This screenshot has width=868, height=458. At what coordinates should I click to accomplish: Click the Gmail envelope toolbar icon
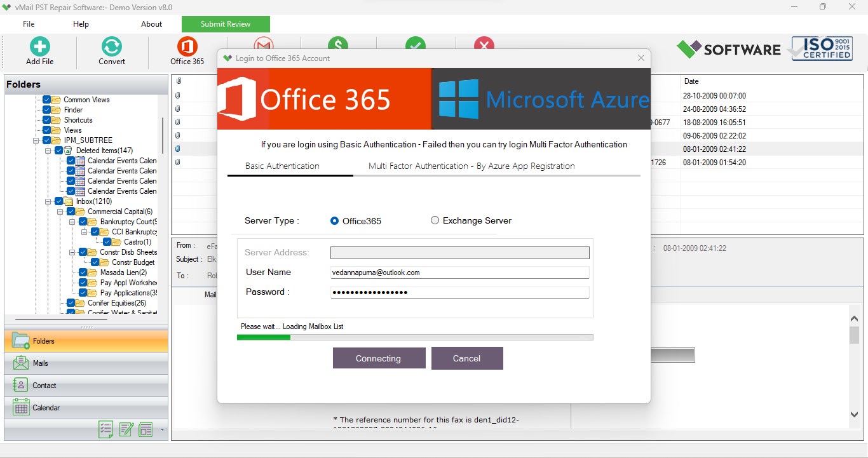(x=264, y=43)
